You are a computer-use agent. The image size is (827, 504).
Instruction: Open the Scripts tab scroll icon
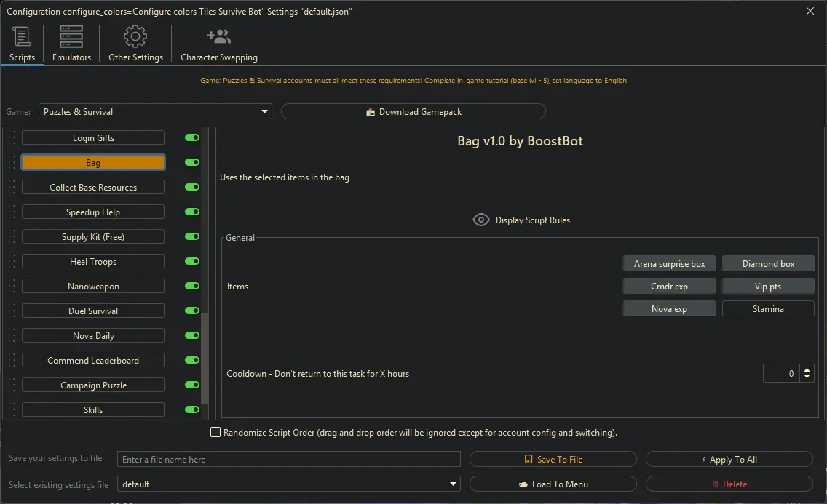[22, 37]
